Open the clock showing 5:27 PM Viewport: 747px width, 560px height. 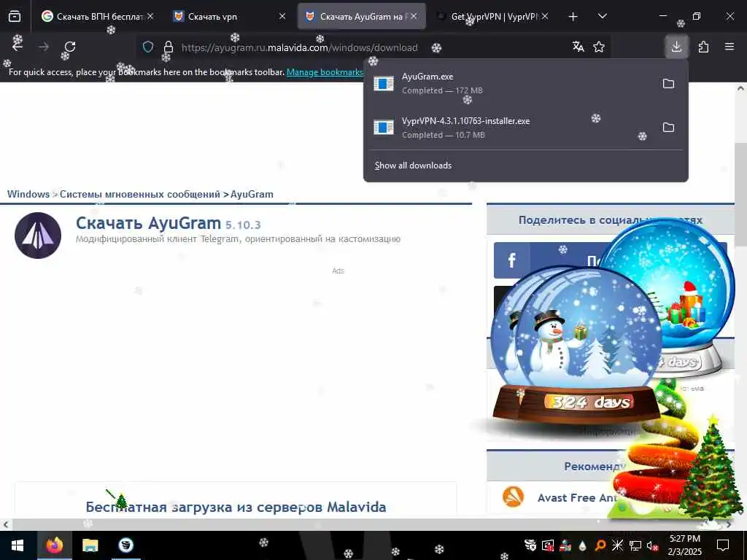685,545
